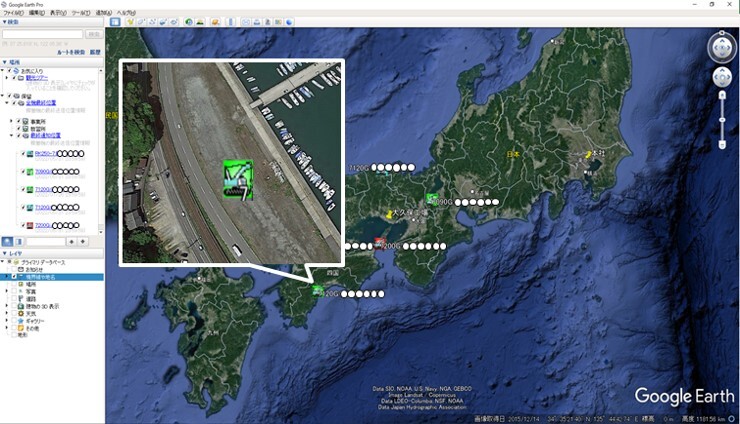This screenshot has height=424, width=740.
Task: Click the Add Polygon toolbar icon
Action: [x=141, y=21]
